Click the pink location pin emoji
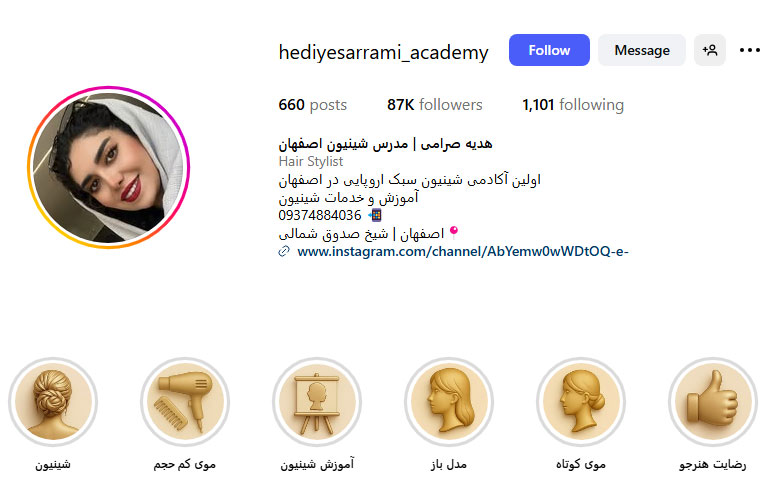The width and height of the screenshot is (770, 500). click(454, 232)
